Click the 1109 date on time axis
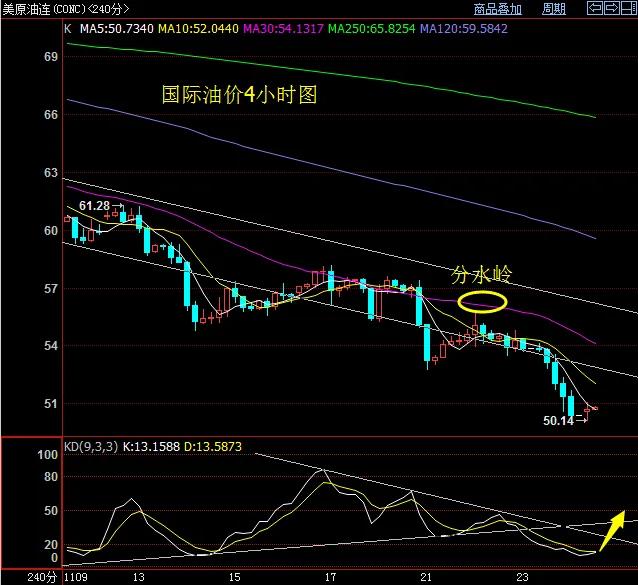The width and height of the screenshot is (638, 585). point(76,577)
